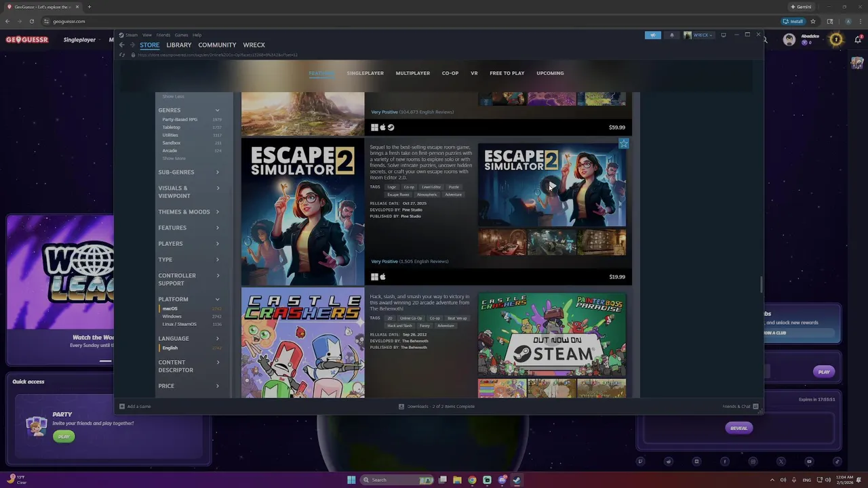Go to Steam COMMUNITY section
Screen dimensions: 868x488
click(x=217, y=45)
